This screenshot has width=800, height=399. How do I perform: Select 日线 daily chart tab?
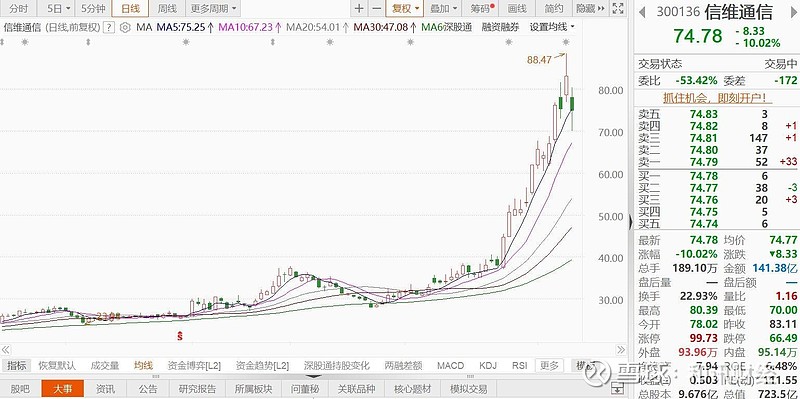(130, 8)
